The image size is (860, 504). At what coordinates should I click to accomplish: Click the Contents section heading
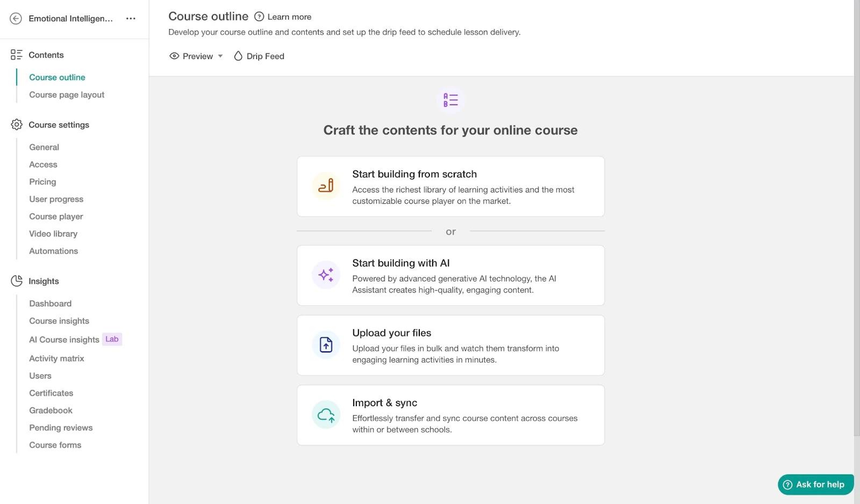46,55
